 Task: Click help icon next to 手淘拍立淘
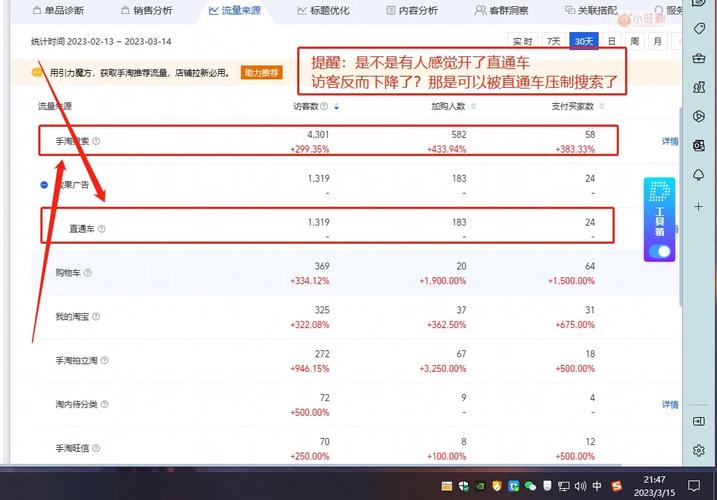[104, 360]
